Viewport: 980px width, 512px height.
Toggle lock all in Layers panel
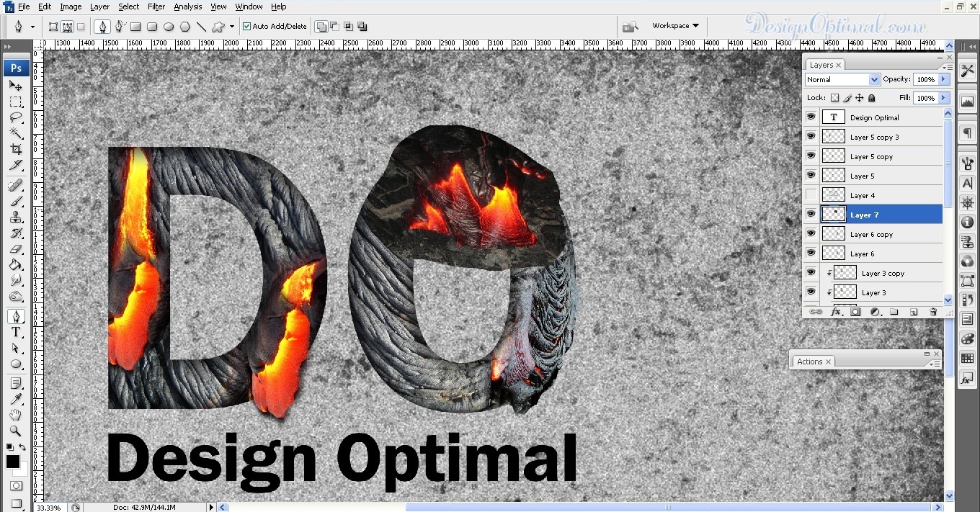871,98
